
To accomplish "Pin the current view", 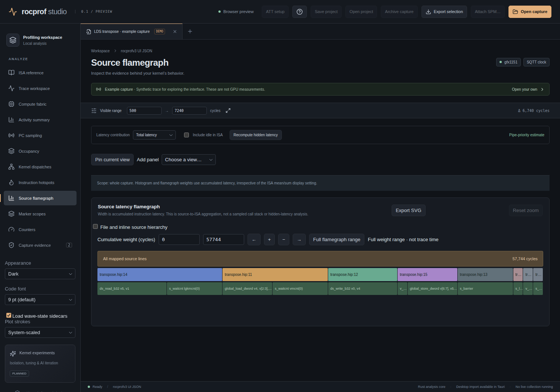I will click(112, 160).
